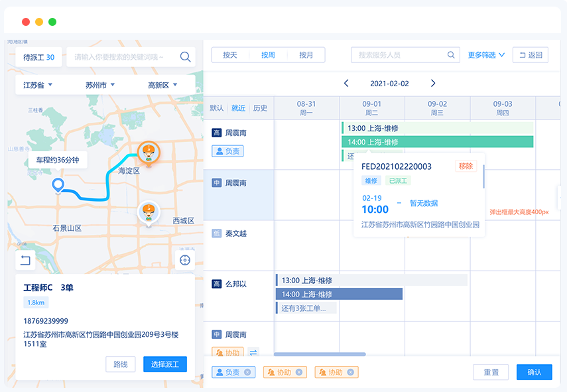Screen dimensions: 567x392
Task: Open the 高新区 district dropdown
Action: pyautogui.click(x=162, y=85)
